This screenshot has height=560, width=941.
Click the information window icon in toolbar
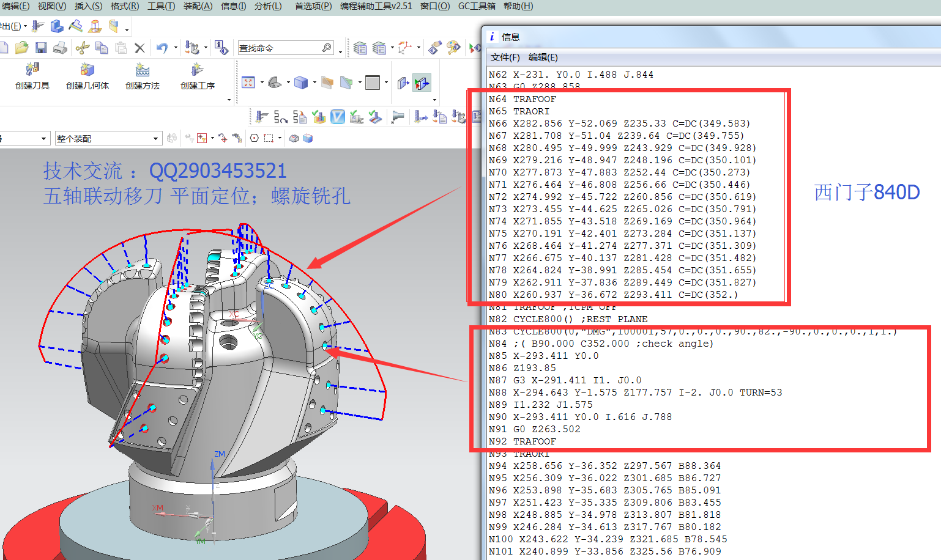[221, 48]
